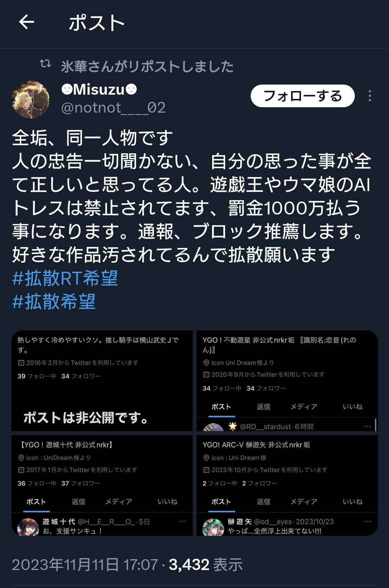Viewport: 389px width, 588px height.
Task: Open Misuzu's profile avatar
Action: point(31,99)
